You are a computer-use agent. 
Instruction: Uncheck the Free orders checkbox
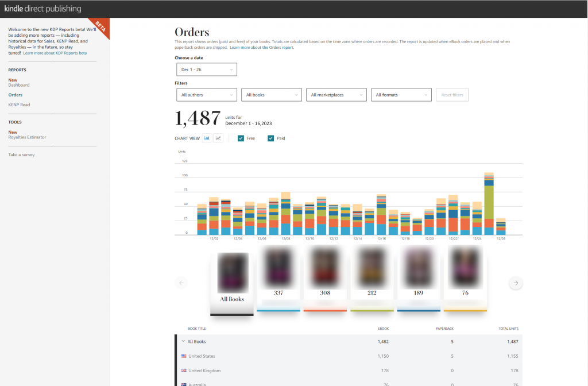pyautogui.click(x=241, y=138)
